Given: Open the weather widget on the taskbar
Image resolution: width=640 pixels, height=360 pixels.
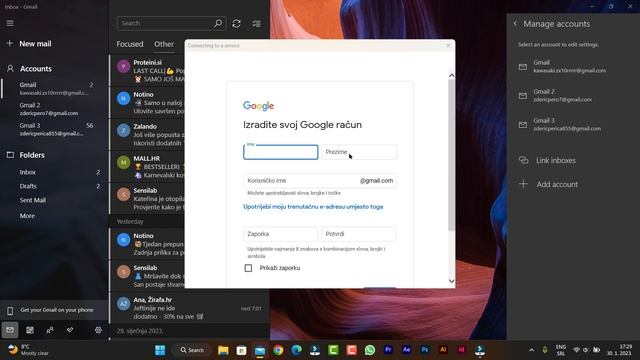Looking at the screenshot, I should 29,350.
